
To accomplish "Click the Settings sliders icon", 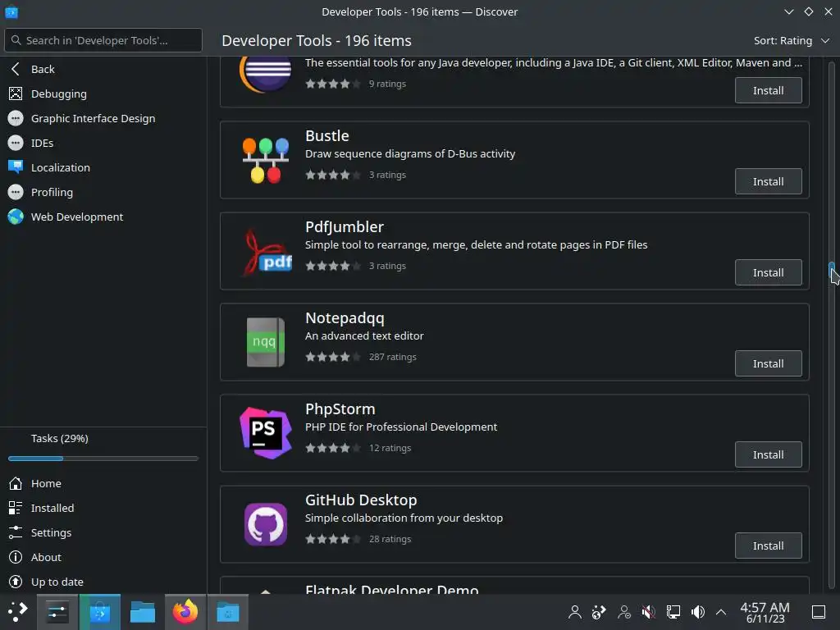I will point(16,532).
